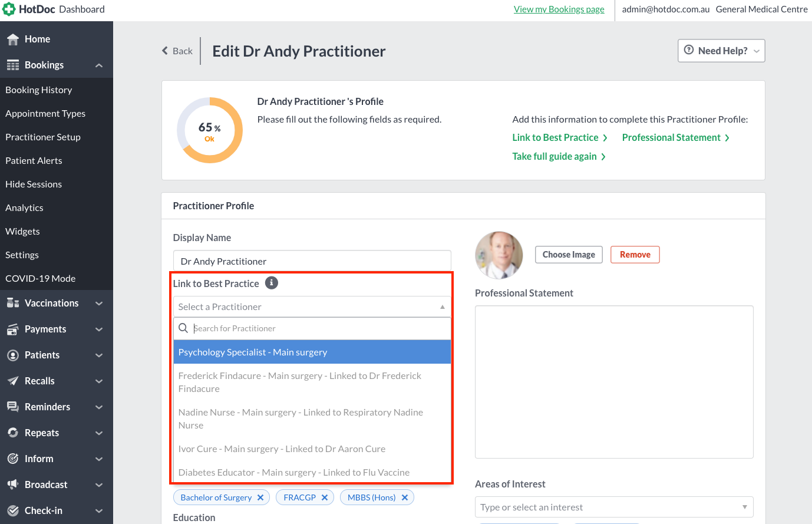Click the red Remove image button
This screenshot has width=812, height=524.
point(635,255)
